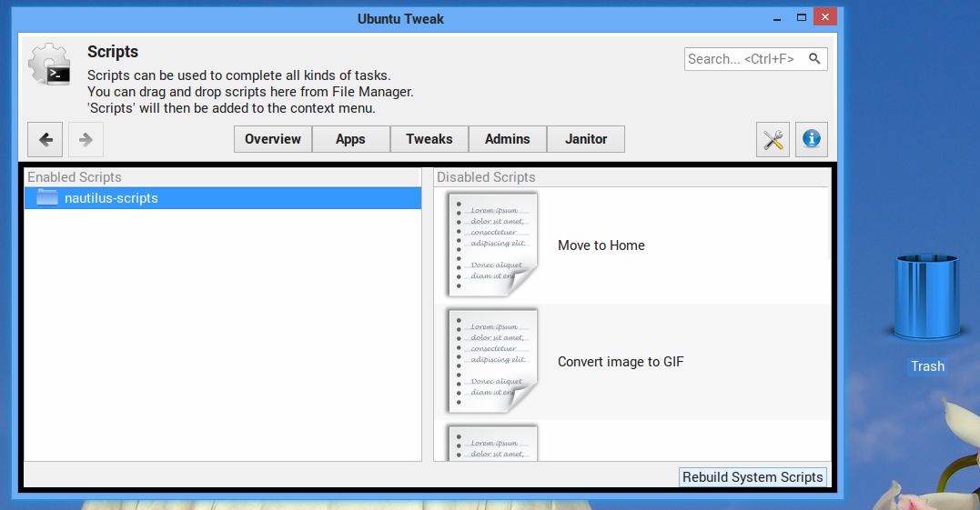Select the Convert image to GIF thumbnail

(492, 361)
